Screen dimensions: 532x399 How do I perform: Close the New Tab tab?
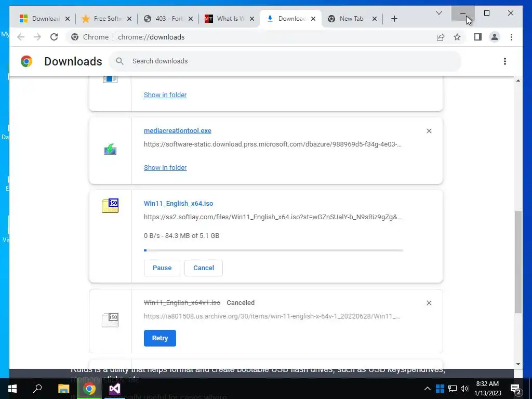point(374,19)
